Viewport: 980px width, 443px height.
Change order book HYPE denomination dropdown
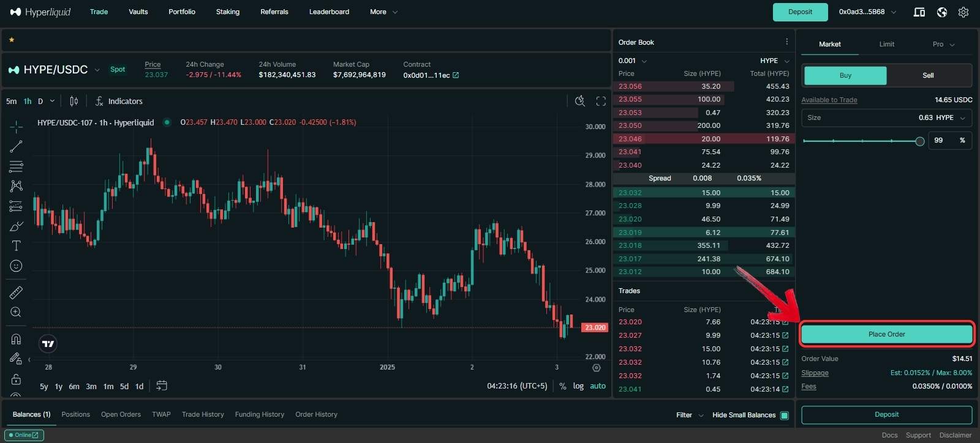(775, 61)
